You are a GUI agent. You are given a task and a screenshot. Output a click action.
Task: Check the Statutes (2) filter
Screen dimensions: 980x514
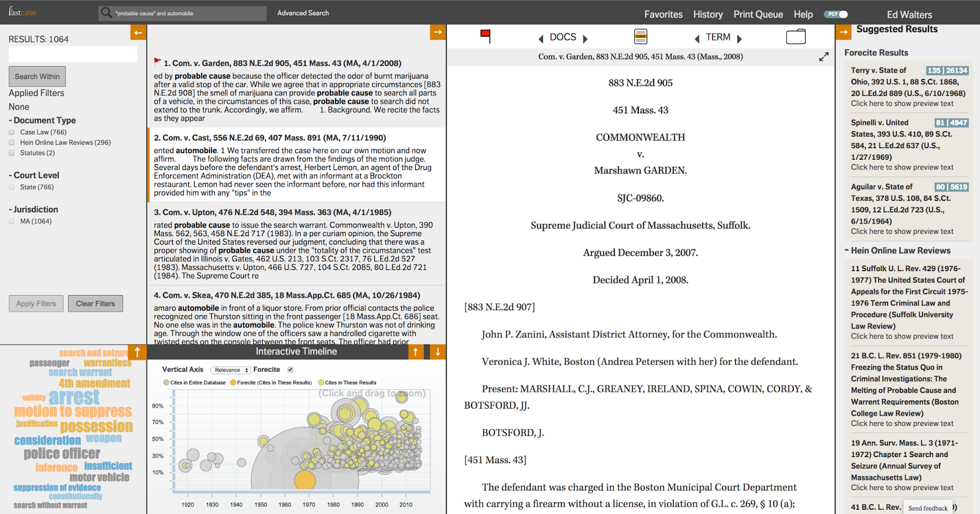(12, 153)
